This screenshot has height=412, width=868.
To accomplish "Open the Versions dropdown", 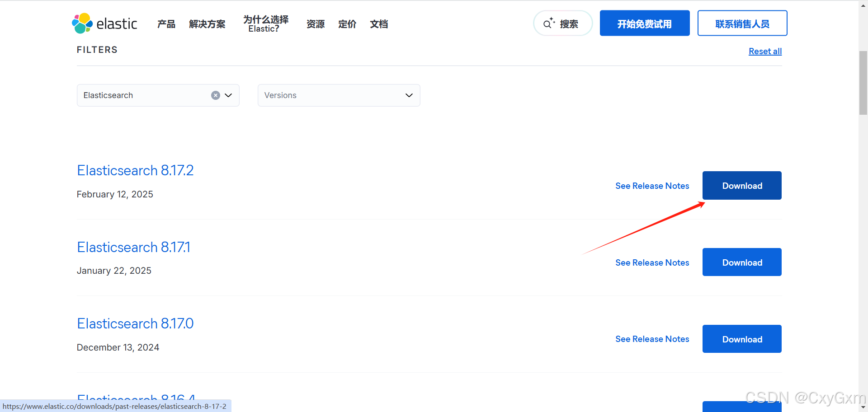I will pos(338,95).
